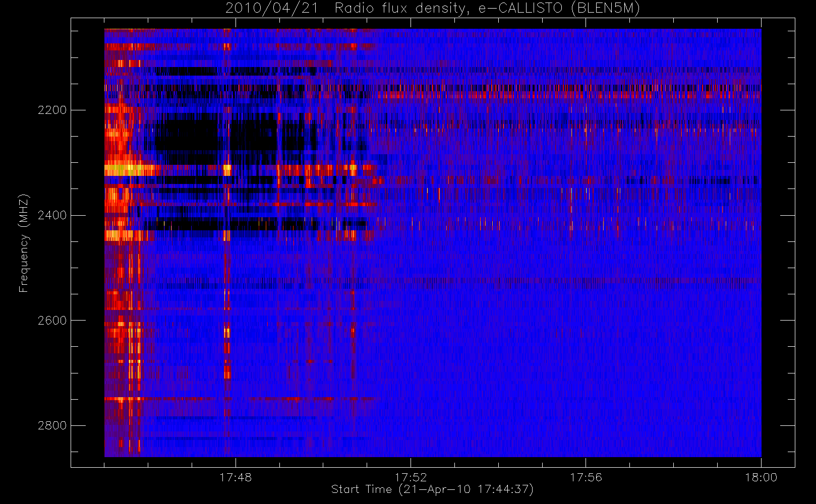Click the 17:52 time axis label
Screen dimensions: 816x504
[411, 477]
